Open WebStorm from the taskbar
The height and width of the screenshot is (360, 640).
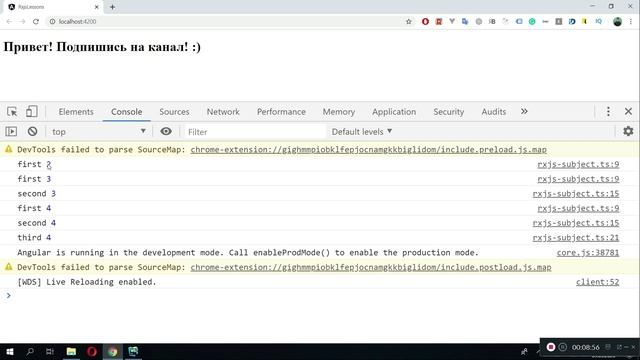133,351
